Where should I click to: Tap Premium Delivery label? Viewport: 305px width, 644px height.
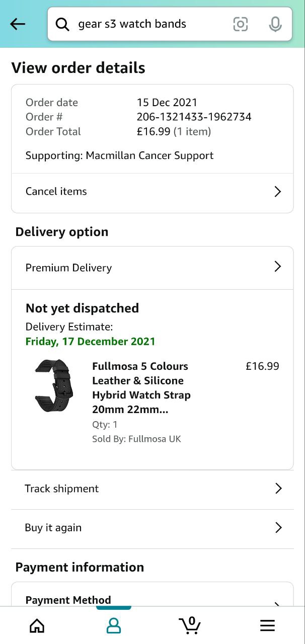[69, 268]
